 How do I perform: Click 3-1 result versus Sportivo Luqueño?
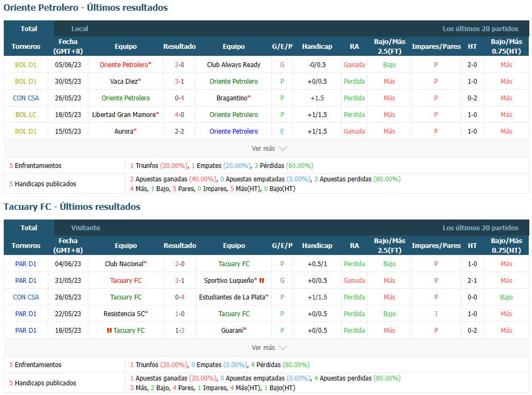point(180,280)
